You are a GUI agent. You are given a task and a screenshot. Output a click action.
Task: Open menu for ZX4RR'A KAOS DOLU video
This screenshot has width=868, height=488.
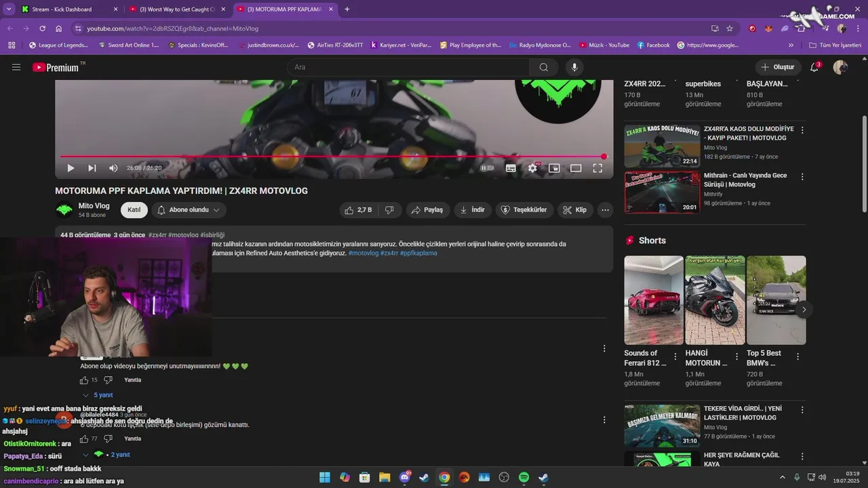click(x=802, y=130)
